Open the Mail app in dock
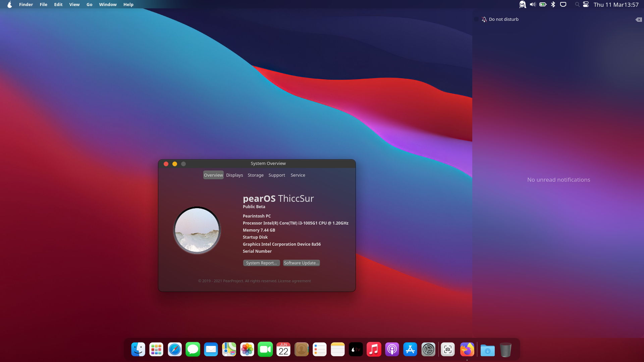Image resolution: width=644 pixels, height=362 pixels. click(211, 350)
